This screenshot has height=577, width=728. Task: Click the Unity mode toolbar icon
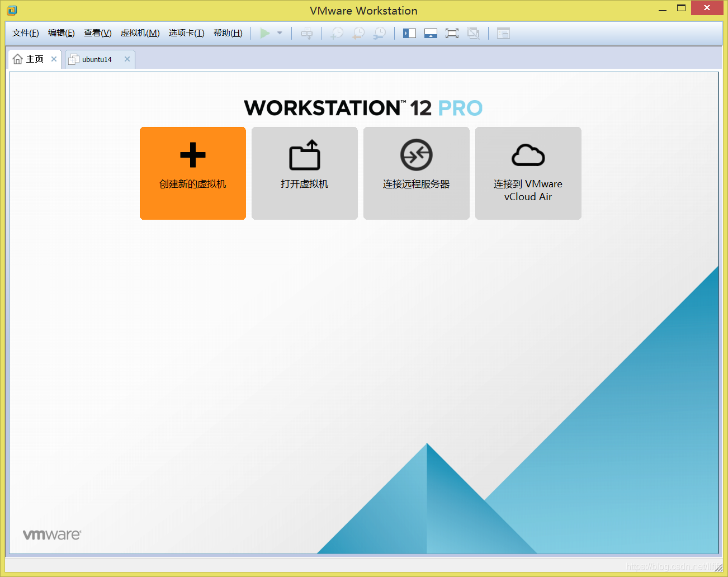[474, 33]
